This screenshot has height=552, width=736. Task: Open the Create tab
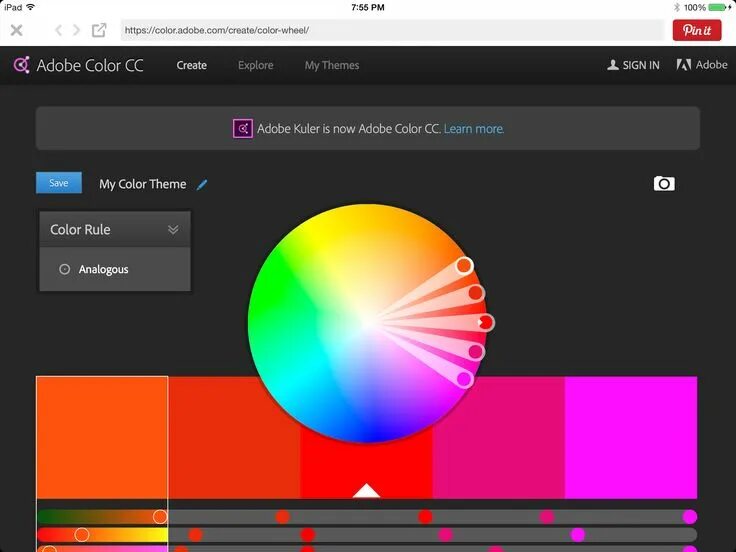tap(192, 65)
